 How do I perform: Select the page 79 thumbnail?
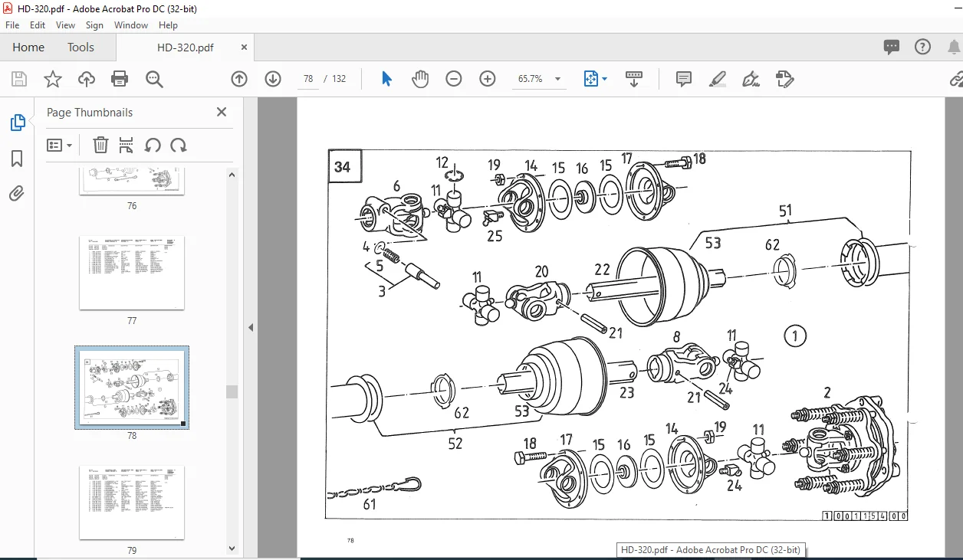(x=132, y=502)
